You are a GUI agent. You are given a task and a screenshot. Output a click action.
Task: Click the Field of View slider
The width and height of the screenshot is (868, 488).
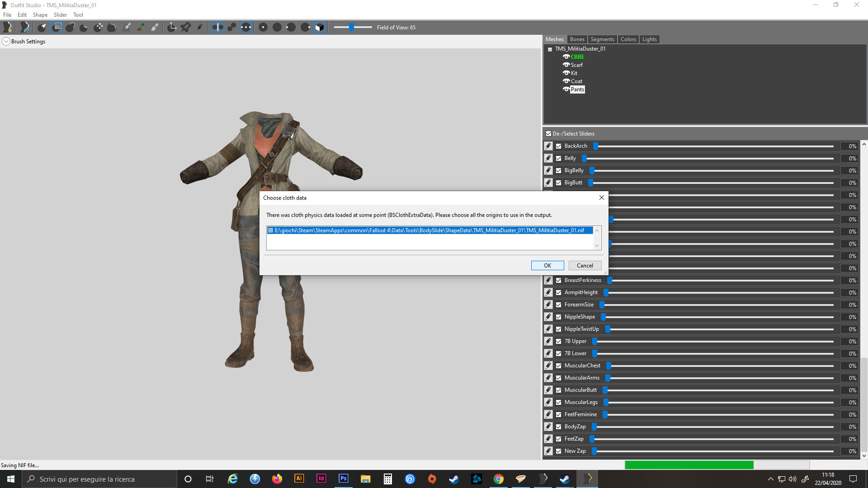352,28
